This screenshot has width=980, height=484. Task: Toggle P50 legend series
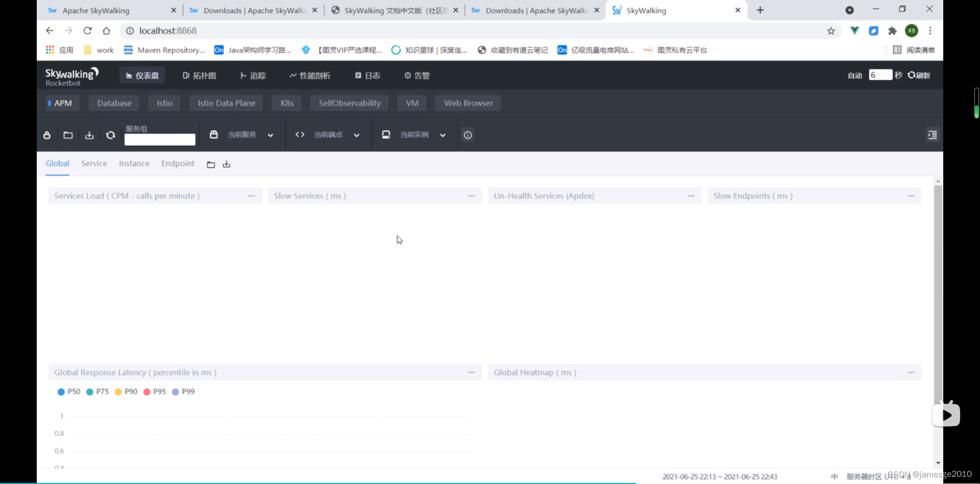pos(69,392)
